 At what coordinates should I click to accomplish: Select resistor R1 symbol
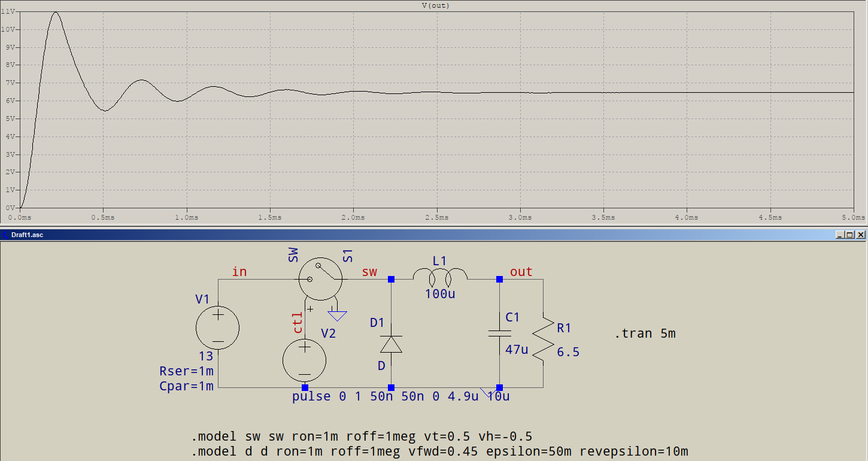coord(543,339)
